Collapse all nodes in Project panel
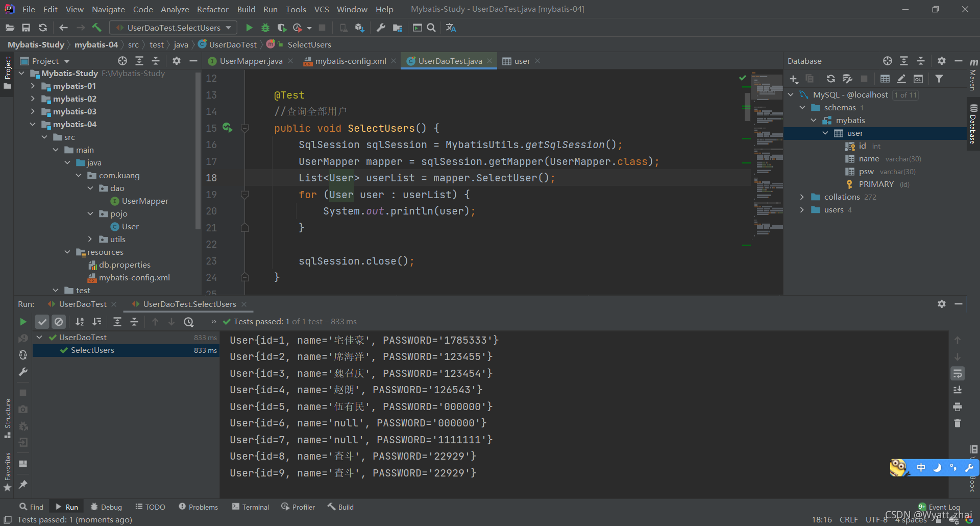Image resolution: width=980 pixels, height=526 pixels. 156,61
